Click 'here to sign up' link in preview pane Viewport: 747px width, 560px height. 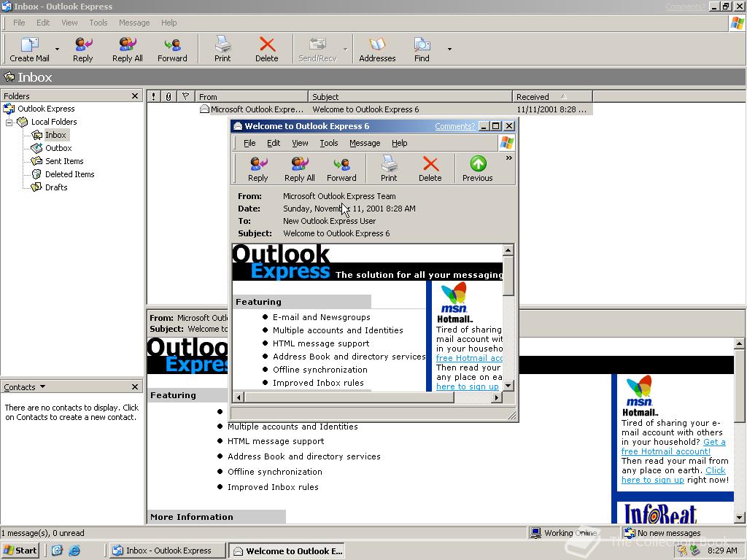point(652,480)
